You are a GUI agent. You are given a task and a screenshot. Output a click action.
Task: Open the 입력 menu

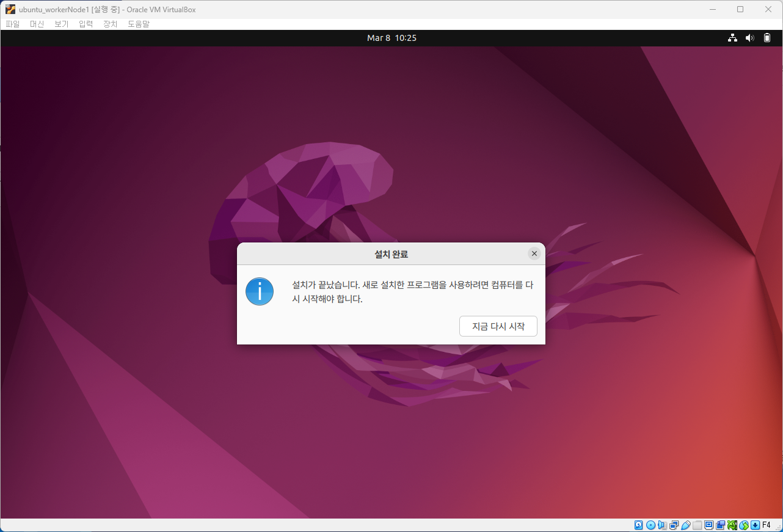coord(86,24)
